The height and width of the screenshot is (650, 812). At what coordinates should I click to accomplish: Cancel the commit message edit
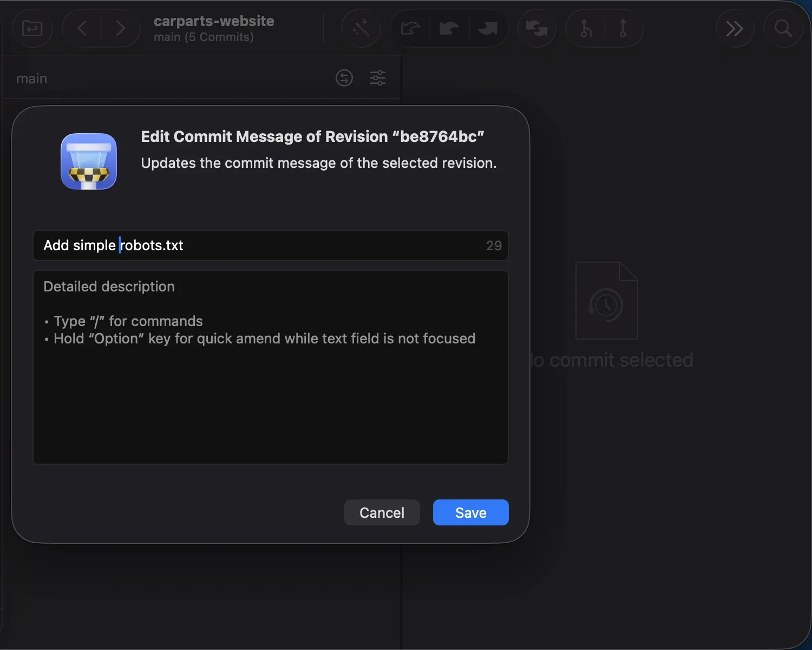(382, 512)
